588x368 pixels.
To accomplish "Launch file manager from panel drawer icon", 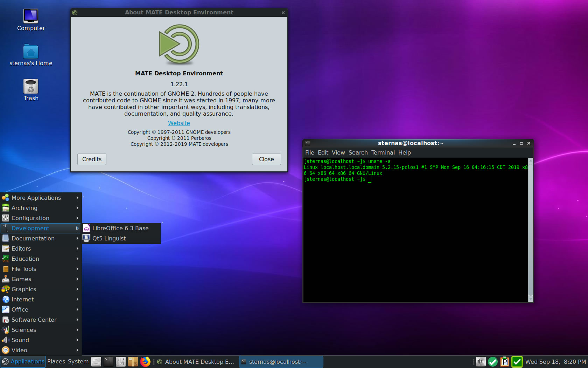I will (x=96, y=362).
